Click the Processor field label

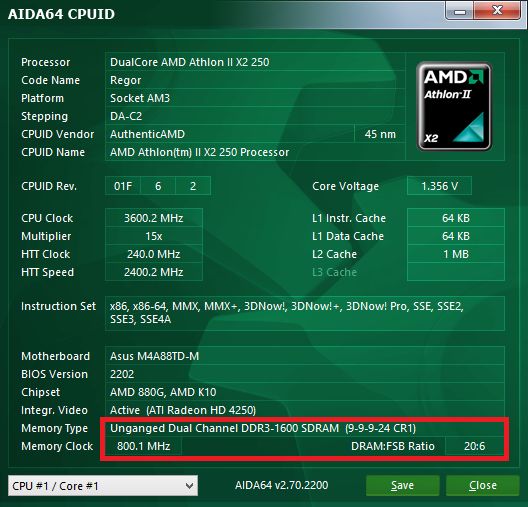pyautogui.click(x=45, y=62)
